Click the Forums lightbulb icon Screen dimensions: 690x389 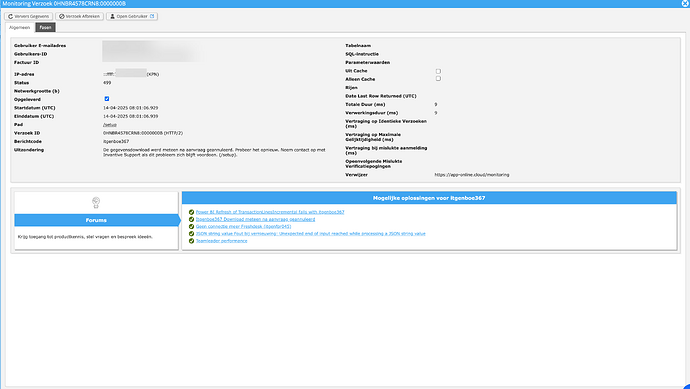pos(96,203)
